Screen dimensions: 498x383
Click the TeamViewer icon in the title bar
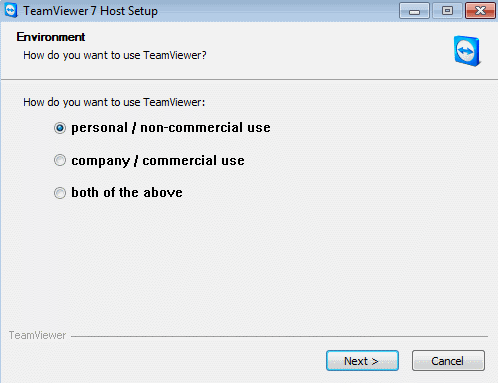coord(11,10)
